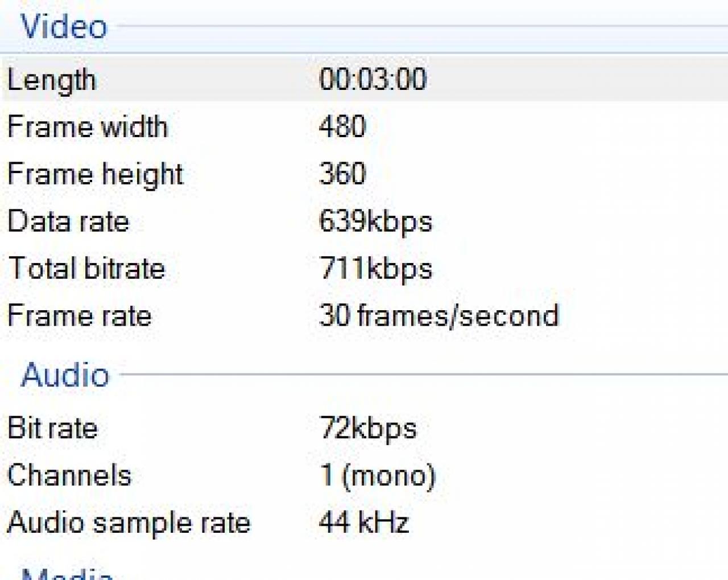This screenshot has width=728, height=580.
Task: Select the Data rate property label
Action: click(x=68, y=221)
